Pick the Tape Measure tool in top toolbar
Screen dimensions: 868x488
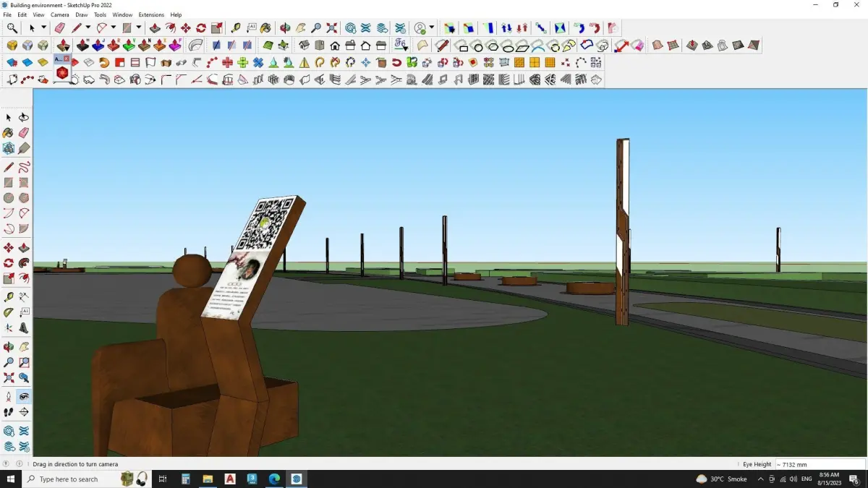click(235, 28)
